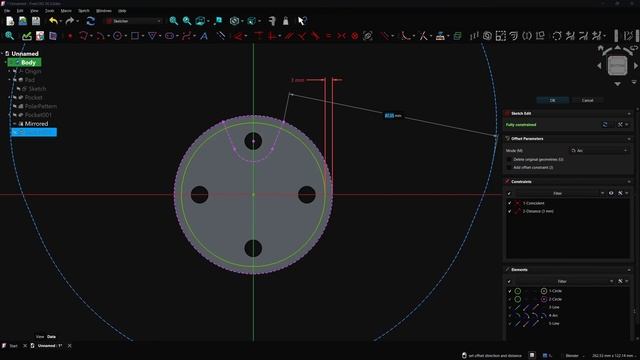This screenshot has width=640, height=360.
Task: Refresh and recompute the document
Action: click(x=91, y=21)
